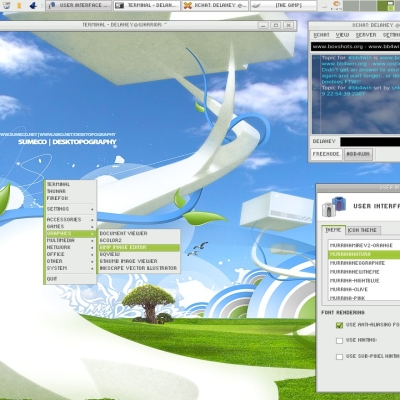Image resolution: width=400 pixels, height=400 pixels.
Task: Select the highlighted MurrinaNatura theme
Action: pyautogui.click(x=364, y=254)
